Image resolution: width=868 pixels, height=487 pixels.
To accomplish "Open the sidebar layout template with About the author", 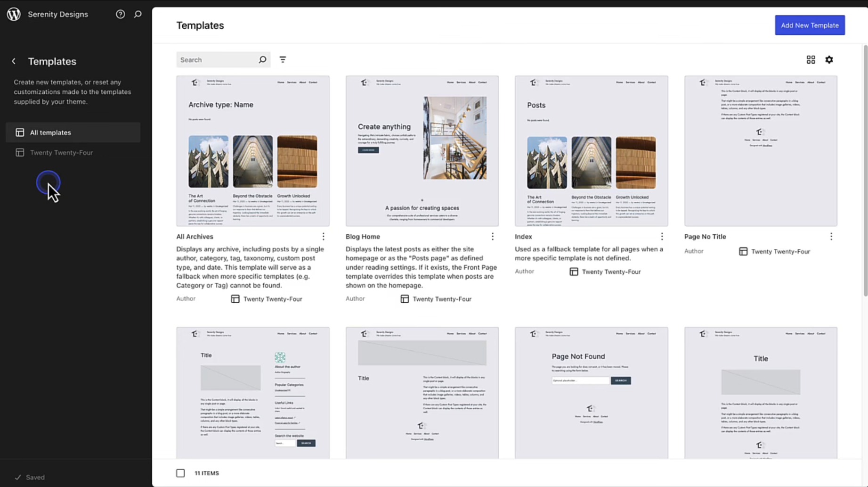I will point(253,393).
